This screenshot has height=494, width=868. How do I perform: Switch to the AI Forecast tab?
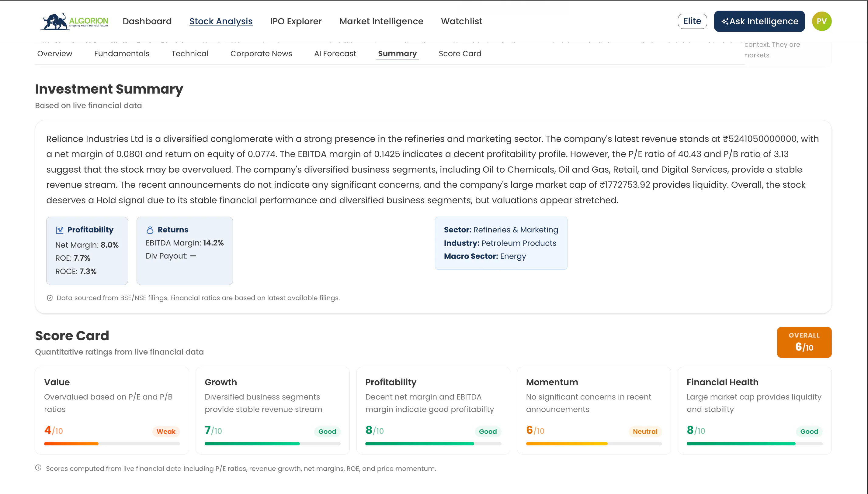coord(335,53)
